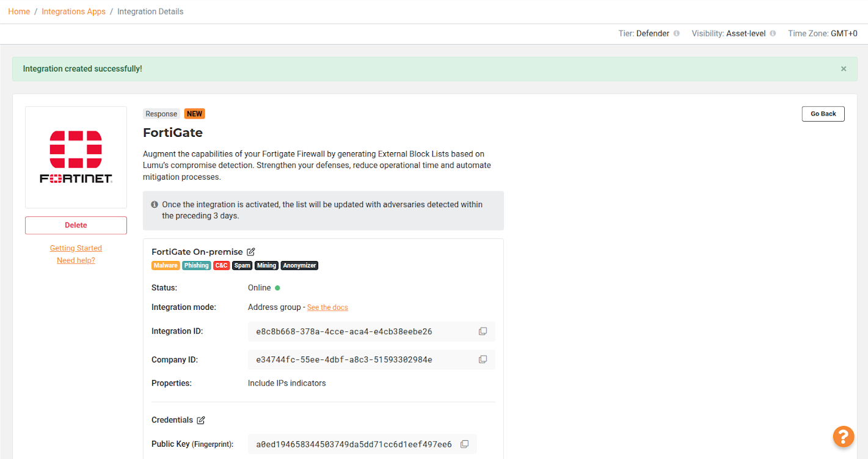Open See the docs link
This screenshot has width=868, height=459.
[327, 307]
